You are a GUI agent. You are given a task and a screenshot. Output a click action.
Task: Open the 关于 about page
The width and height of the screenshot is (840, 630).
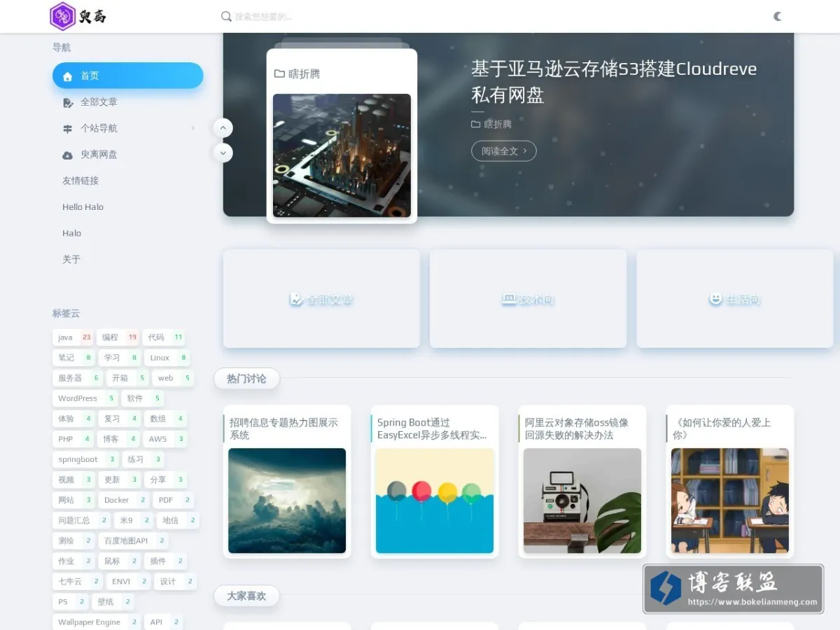pyautogui.click(x=71, y=260)
